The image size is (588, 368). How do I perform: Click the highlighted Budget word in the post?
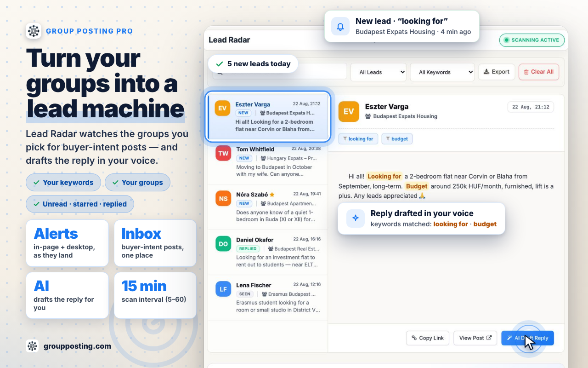pos(417,186)
